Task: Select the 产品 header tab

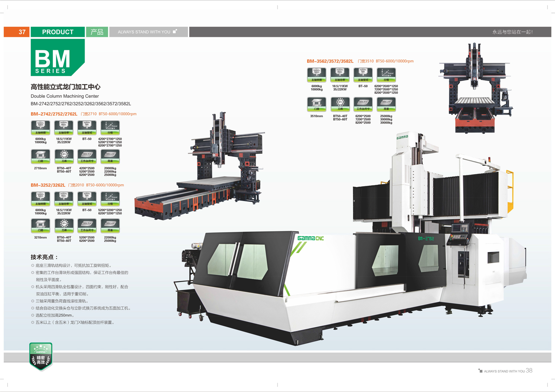Action: [97, 32]
